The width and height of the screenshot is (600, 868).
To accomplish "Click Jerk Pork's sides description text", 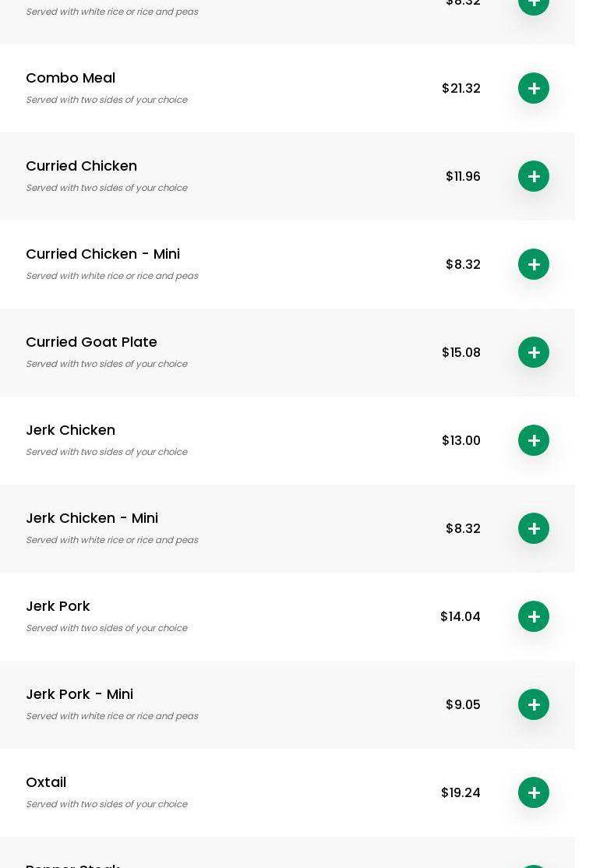I will click(x=106, y=628).
